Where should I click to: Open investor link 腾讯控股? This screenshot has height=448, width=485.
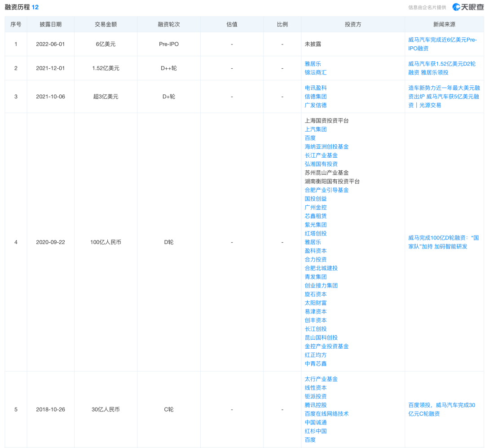(x=316, y=405)
